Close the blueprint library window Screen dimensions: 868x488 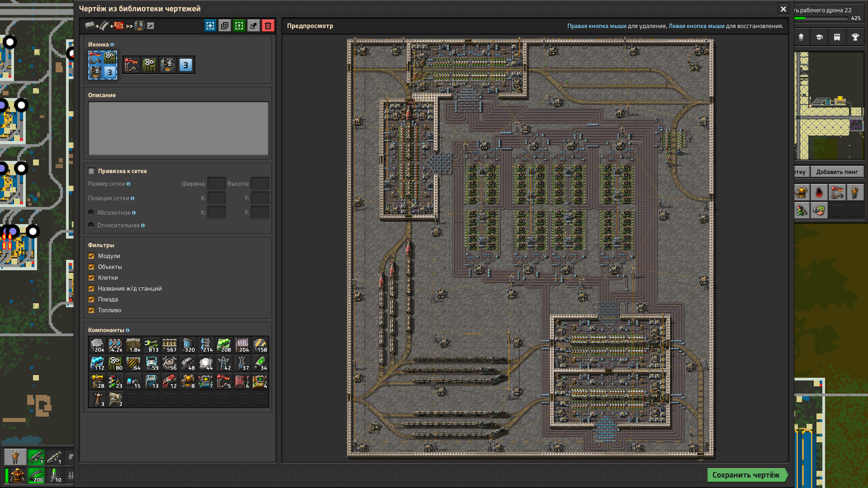click(x=783, y=9)
